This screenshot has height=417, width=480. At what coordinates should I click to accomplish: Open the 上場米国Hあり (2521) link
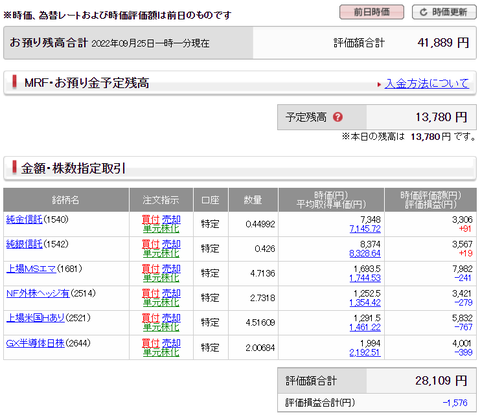(35, 318)
